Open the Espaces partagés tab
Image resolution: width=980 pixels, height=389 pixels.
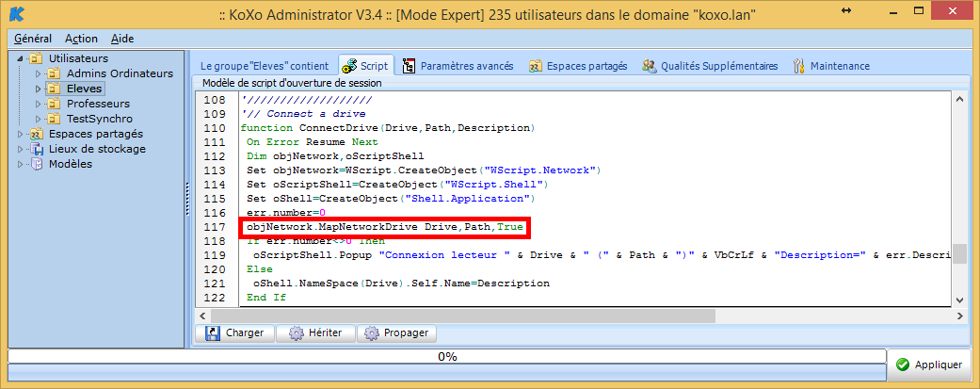coord(578,66)
